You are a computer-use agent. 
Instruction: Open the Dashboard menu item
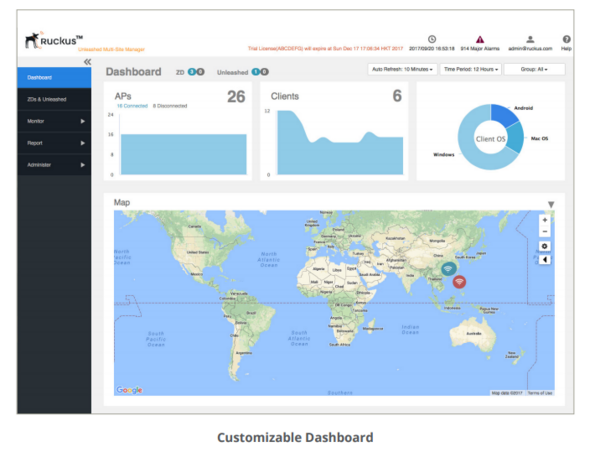pos(54,78)
